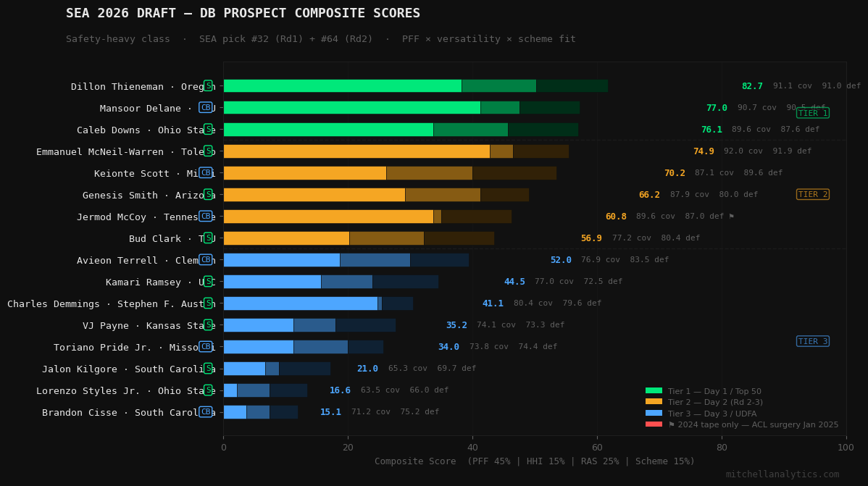
Task: Click the S badge beside Jalon Kilgore
Action: 208,368
